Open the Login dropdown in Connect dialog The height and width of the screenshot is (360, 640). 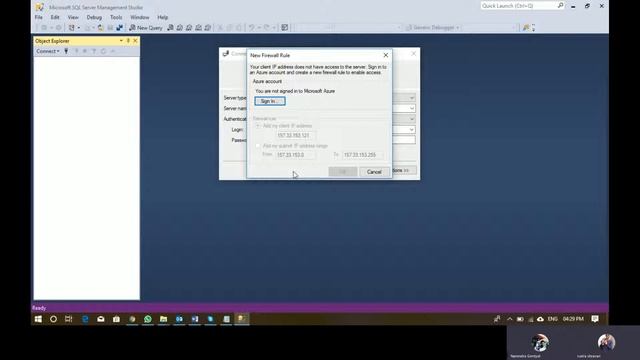411,129
